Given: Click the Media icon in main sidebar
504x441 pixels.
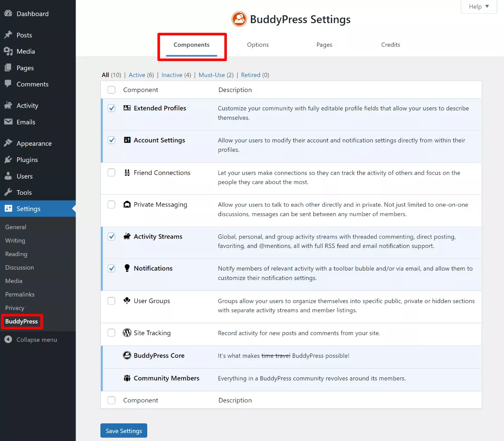Looking at the screenshot, I should 8,51.
